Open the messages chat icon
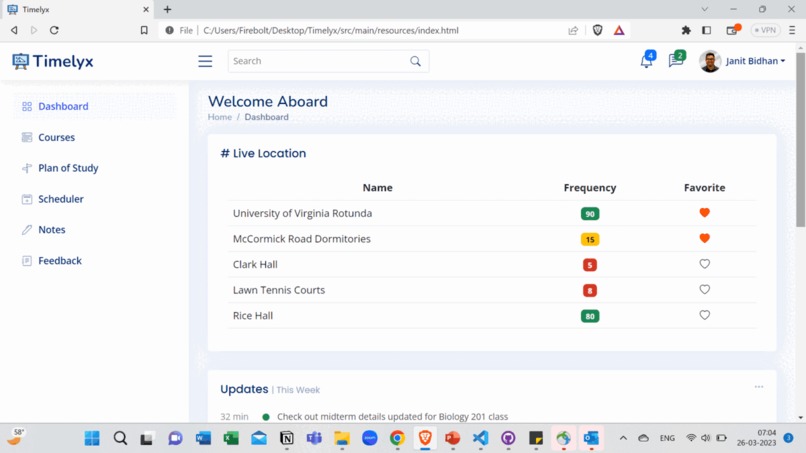The image size is (806, 453). [x=676, y=60]
